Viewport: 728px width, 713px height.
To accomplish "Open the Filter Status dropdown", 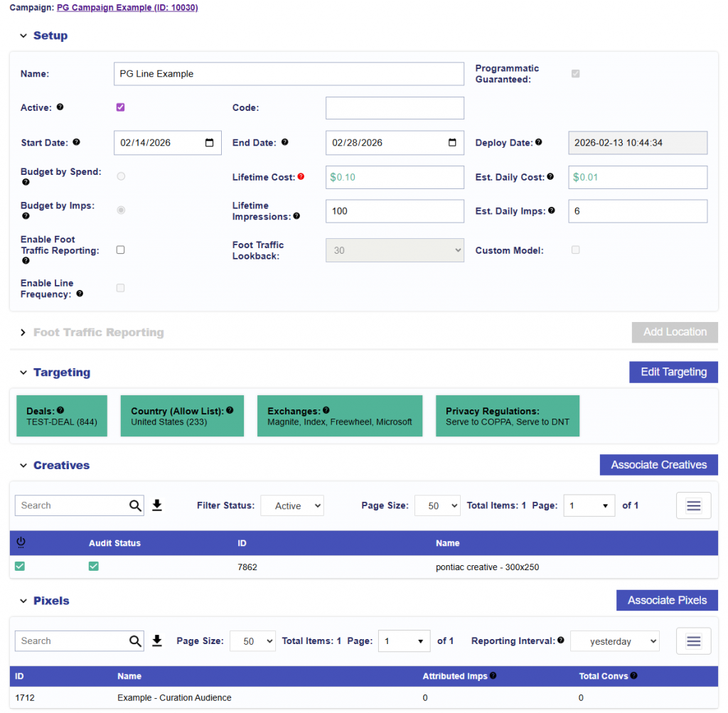I will (292, 506).
